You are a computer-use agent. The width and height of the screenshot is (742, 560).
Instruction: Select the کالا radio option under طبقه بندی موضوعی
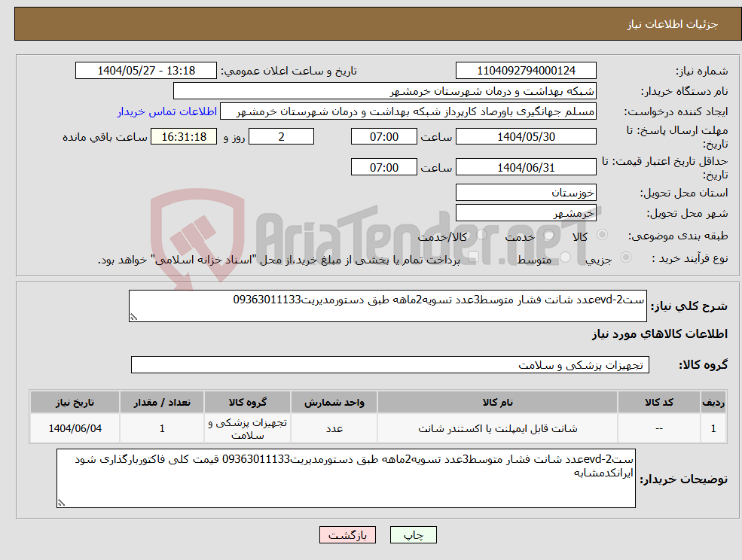pos(602,235)
